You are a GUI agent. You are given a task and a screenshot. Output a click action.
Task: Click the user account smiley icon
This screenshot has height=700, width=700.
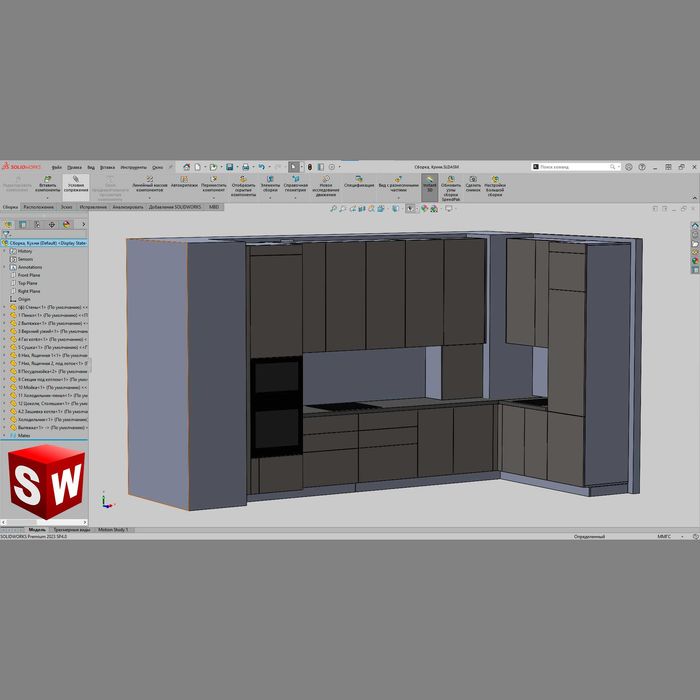629,167
